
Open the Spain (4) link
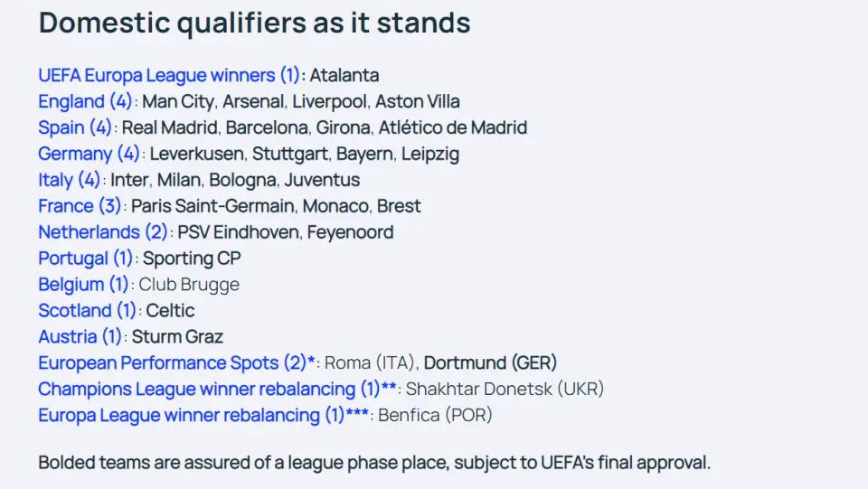[x=75, y=127]
